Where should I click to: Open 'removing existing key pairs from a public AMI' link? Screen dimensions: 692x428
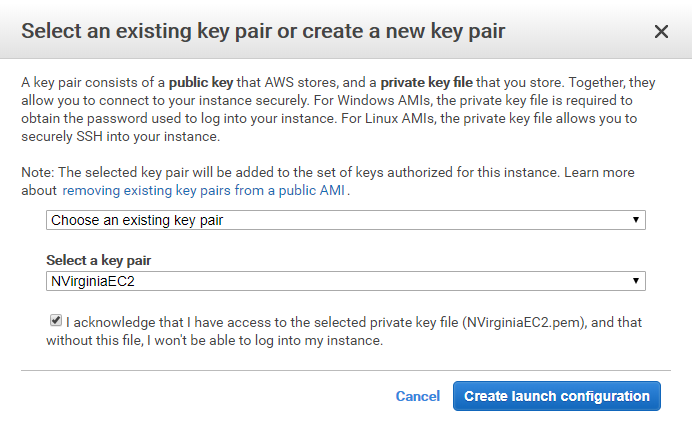pyautogui.click(x=205, y=190)
